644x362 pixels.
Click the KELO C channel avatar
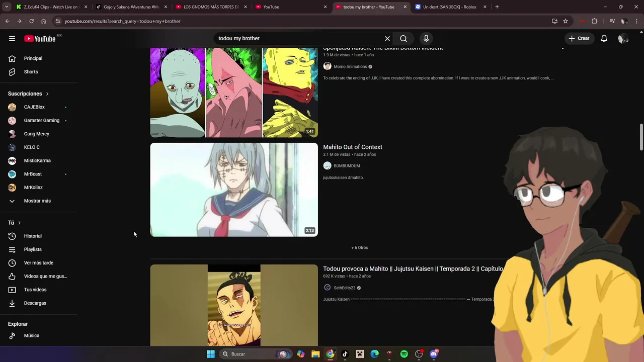(x=12, y=147)
